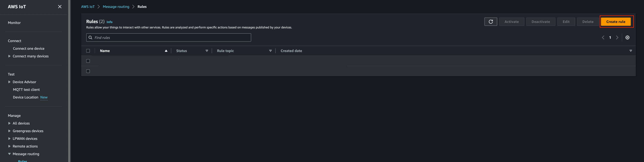
Task: Refresh the rules list
Action: tap(491, 22)
